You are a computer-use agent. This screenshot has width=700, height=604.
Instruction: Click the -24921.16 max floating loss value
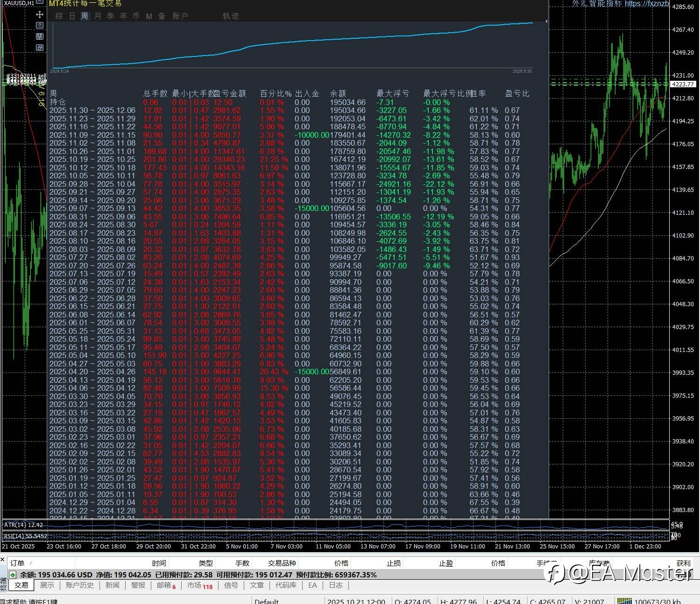[394, 184]
